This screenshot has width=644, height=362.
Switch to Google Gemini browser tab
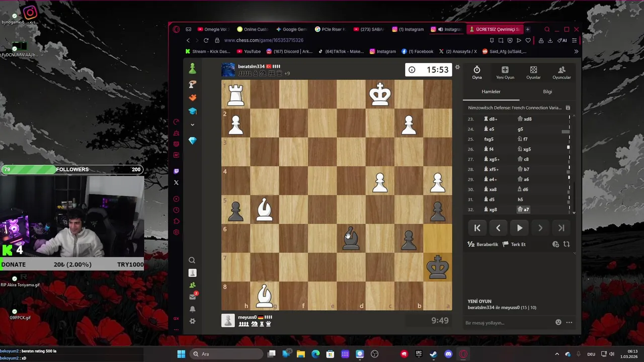click(291, 29)
